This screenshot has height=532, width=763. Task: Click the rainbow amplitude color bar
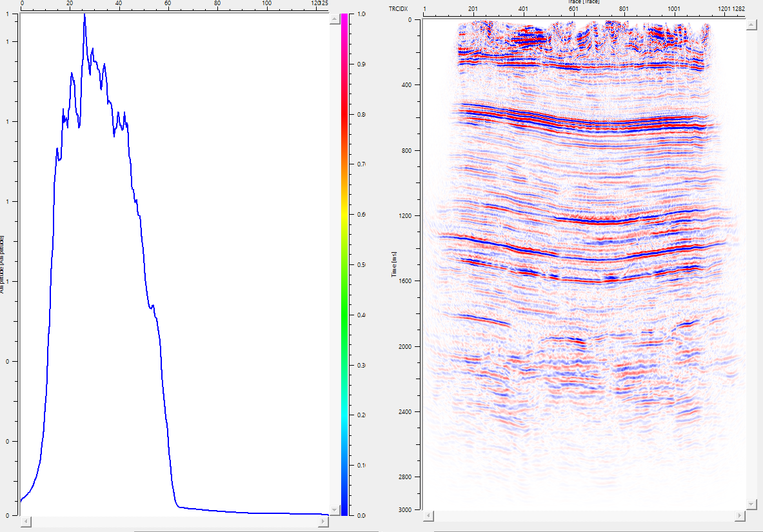(x=344, y=264)
